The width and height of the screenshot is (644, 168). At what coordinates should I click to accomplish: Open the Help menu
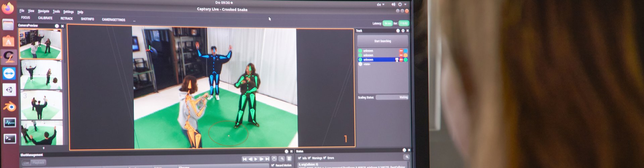point(80,12)
